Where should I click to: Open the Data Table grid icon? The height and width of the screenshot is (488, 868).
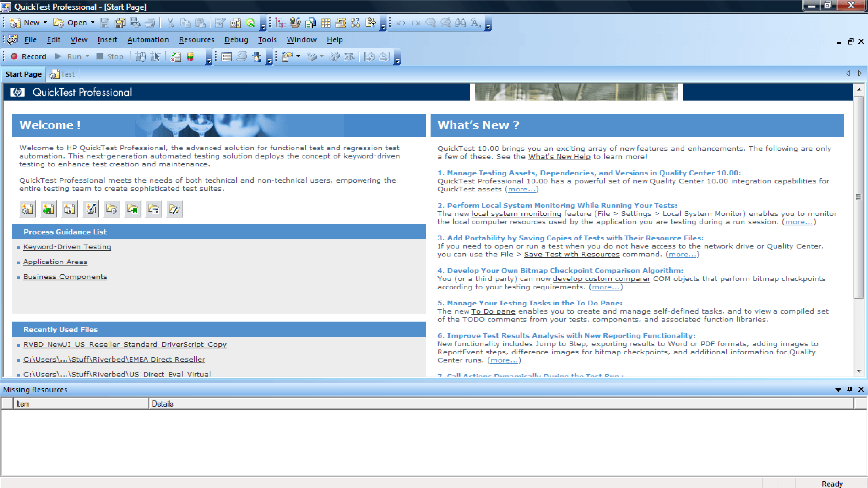tap(326, 23)
